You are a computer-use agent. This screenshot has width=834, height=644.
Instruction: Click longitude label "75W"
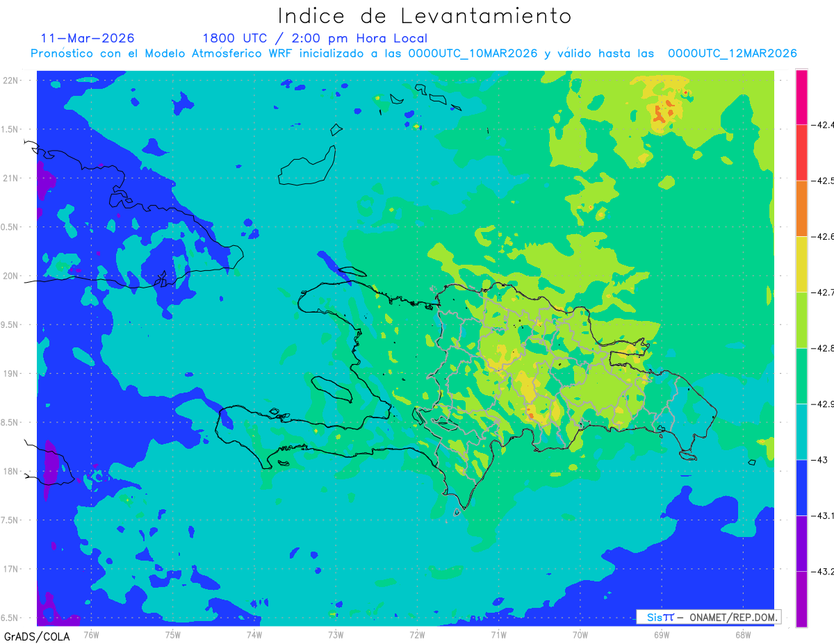pos(172,635)
